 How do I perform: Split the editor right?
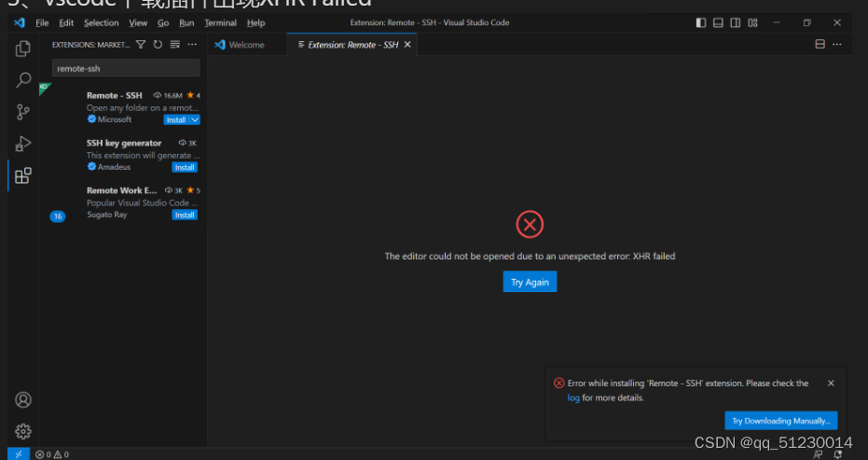coord(820,45)
